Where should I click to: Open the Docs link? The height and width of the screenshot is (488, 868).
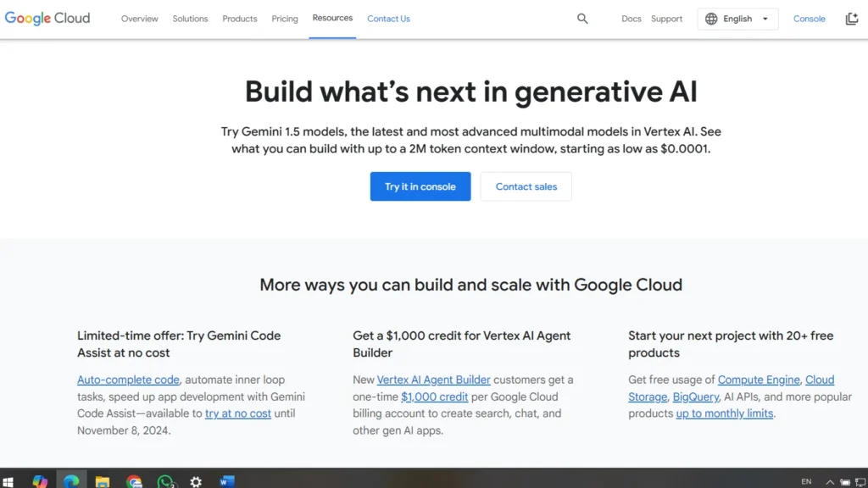(631, 19)
